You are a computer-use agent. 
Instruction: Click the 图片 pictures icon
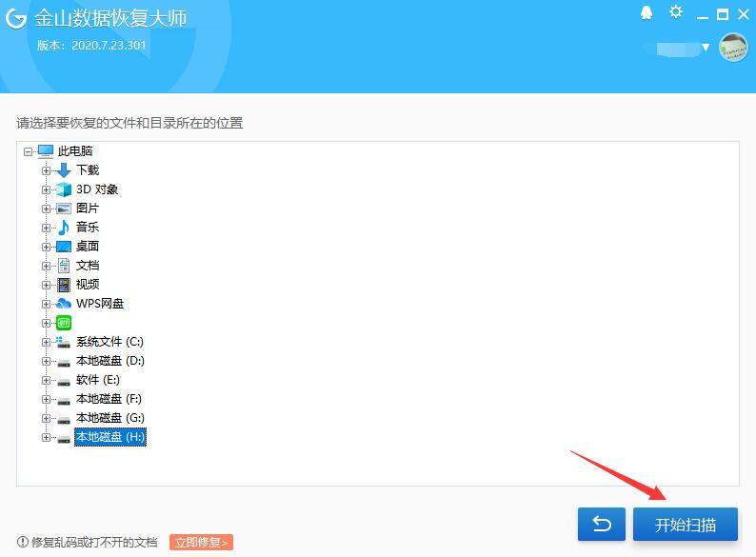point(64,209)
